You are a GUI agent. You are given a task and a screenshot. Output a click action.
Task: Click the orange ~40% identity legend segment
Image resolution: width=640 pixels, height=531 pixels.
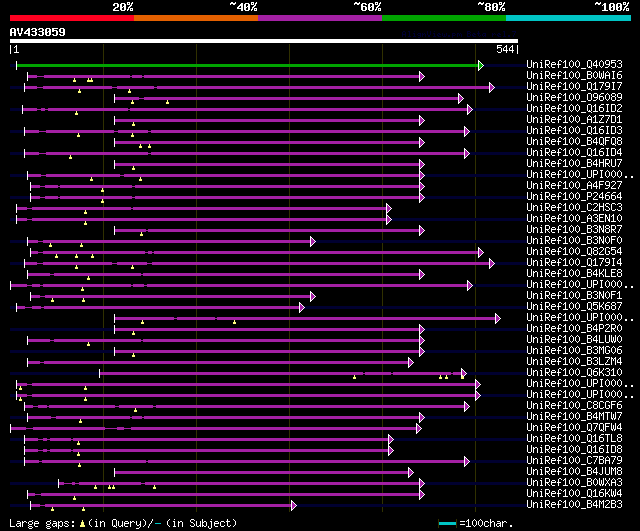(x=196, y=18)
